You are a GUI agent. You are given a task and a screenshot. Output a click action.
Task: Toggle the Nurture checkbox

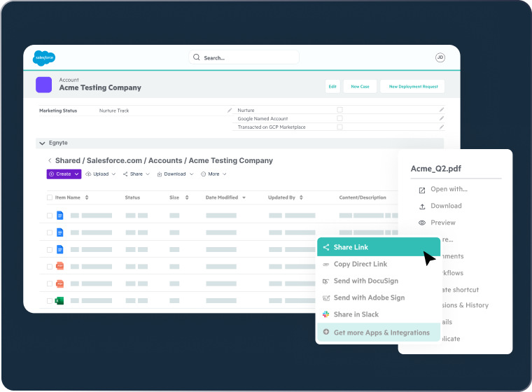tap(339, 110)
